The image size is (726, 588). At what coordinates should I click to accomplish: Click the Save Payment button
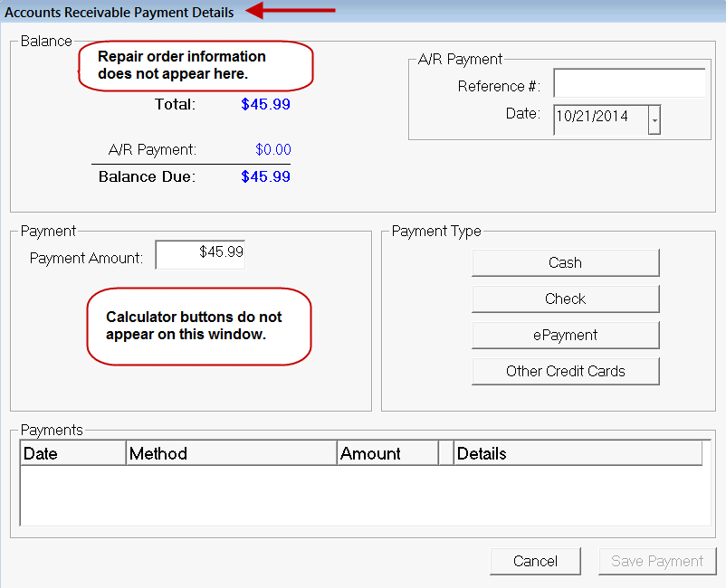pyautogui.click(x=657, y=561)
